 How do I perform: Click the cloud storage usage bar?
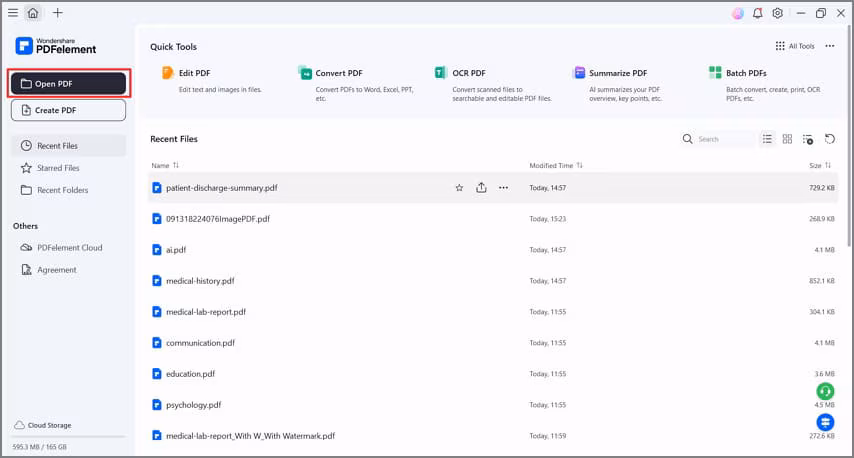[69, 437]
